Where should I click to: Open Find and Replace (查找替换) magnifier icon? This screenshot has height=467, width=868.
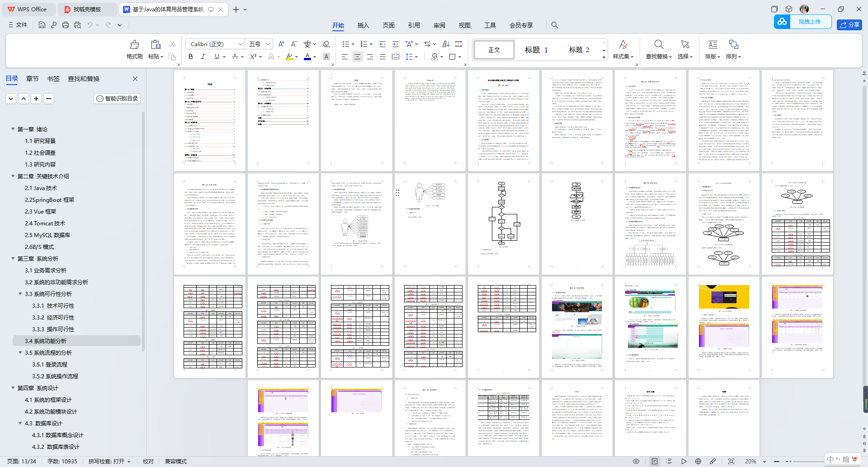659,44
